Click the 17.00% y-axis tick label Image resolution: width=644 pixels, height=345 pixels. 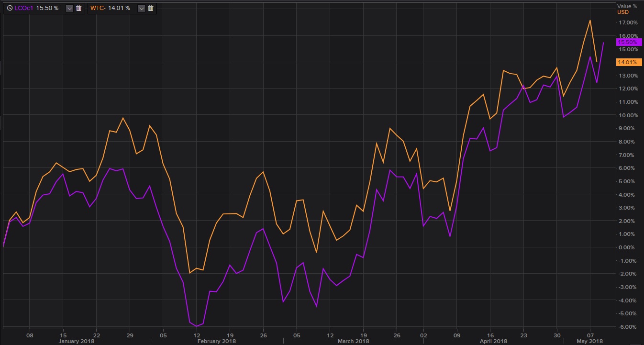tap(627, 22)
